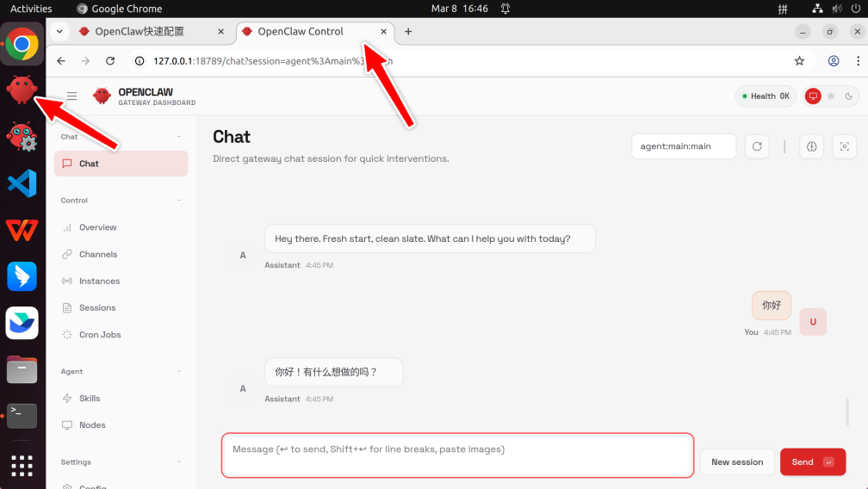Open Channels in the sidebar

97,255
